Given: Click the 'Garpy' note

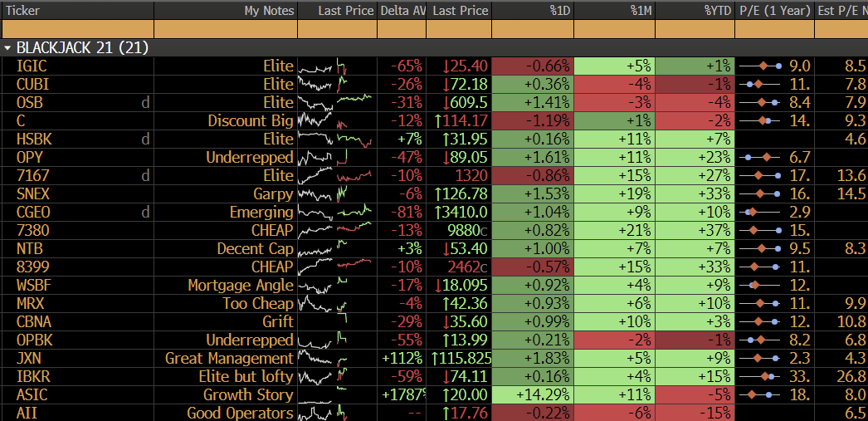Looking at the screenshot, I should [x=274, y=193].
